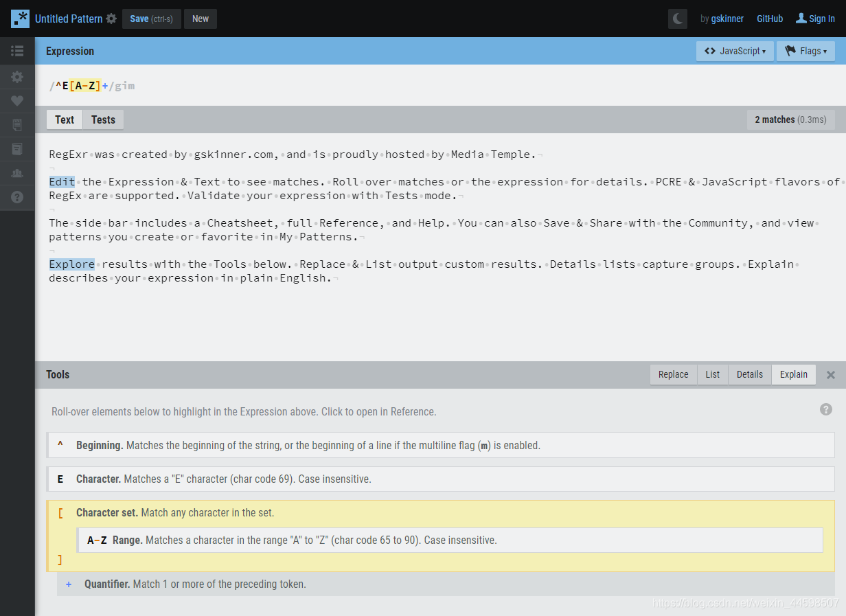The height and width of the screenshot is (616, 846).
Task: Open pattern settings gear beside Untitled Pattern
Action: [x=111, y=19]
